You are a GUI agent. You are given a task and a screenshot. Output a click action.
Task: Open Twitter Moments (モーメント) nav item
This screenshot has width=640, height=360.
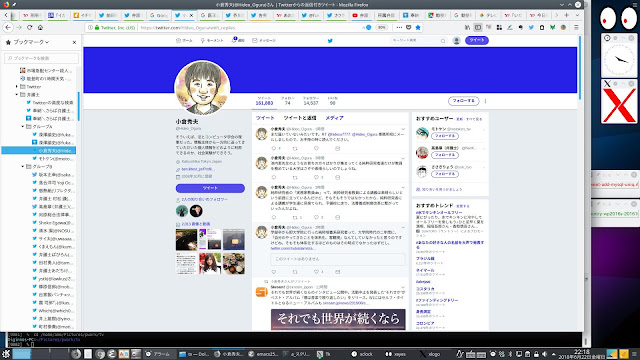point(212,40)
